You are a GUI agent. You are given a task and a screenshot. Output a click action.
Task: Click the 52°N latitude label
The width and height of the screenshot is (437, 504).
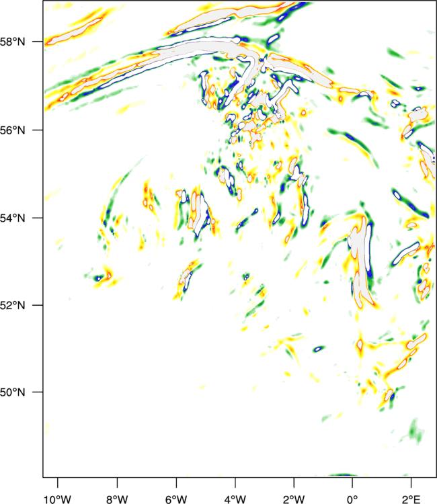(12, 305)
